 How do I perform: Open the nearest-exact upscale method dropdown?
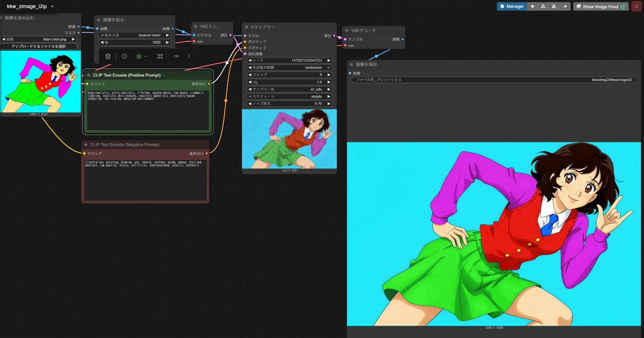pyautogui.click(x=135, y=35)
